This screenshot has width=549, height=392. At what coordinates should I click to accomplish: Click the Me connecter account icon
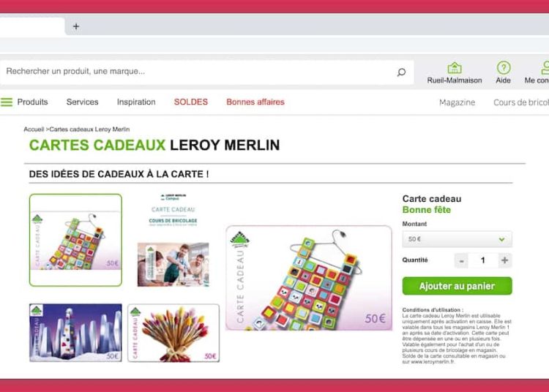[545, 67]
